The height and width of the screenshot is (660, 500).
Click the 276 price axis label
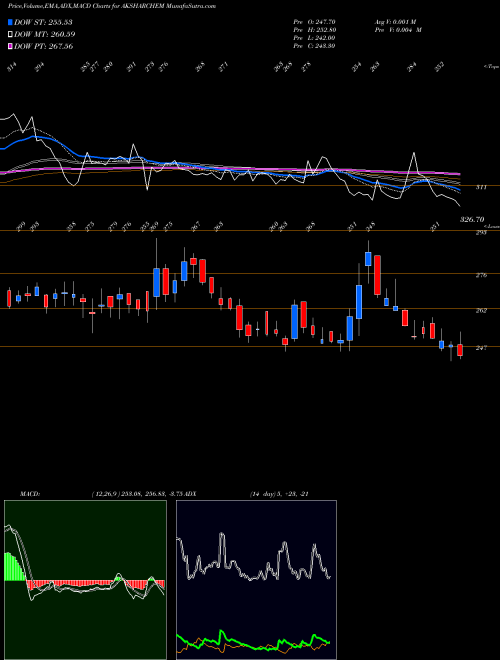click(481, 275)
